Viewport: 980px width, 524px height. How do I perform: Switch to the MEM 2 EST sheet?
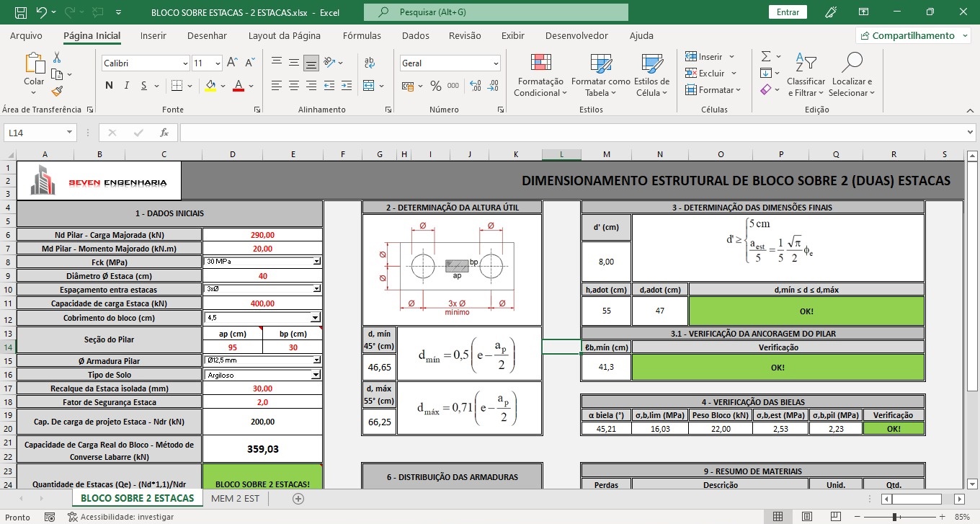click(x=235, y=498)
